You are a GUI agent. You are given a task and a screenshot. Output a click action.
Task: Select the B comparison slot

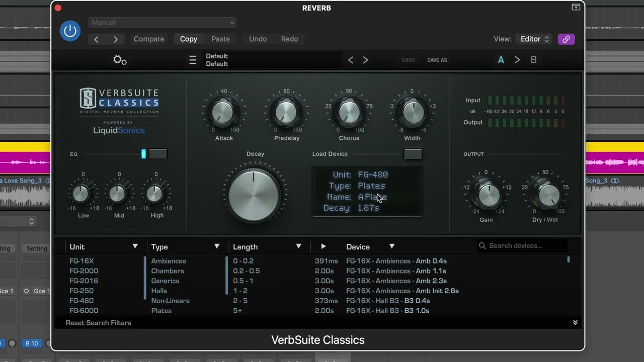(534, 60)
